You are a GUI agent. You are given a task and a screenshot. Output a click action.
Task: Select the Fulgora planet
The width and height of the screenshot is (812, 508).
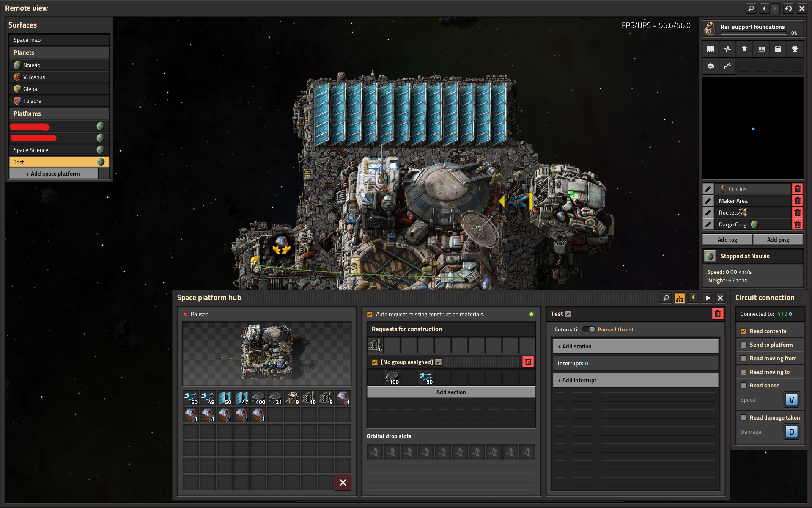[59, 101]
